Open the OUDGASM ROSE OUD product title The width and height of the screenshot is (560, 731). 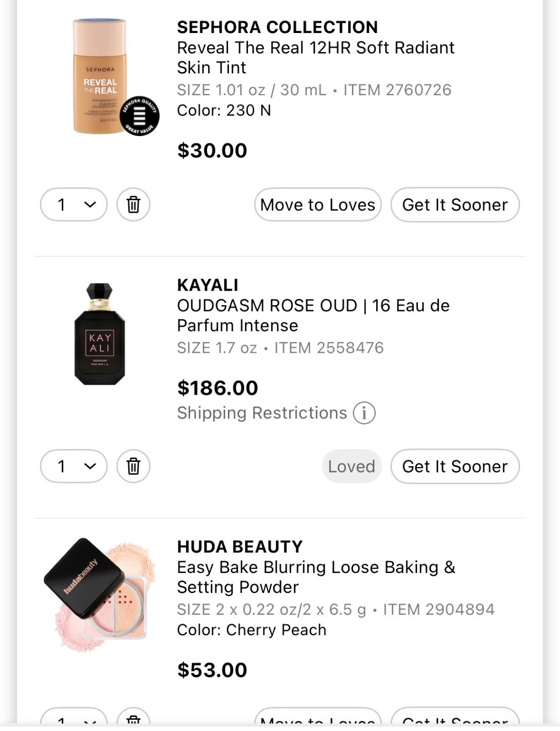[313, 315]
